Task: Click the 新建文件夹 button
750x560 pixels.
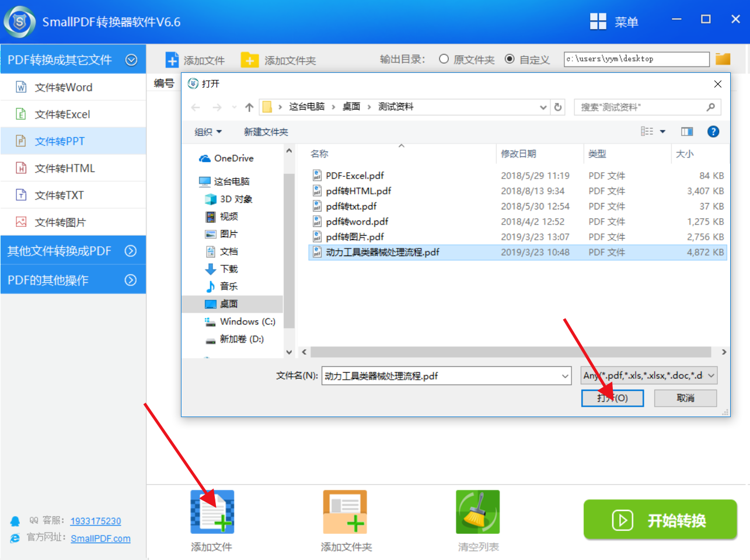Action: pos(266,132)
